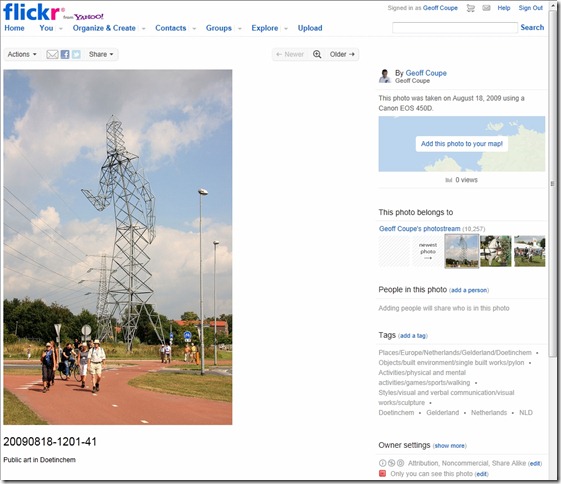Click the views stats icon
The width and height of the screenshot is (561, 484).
tap(449, 180)
